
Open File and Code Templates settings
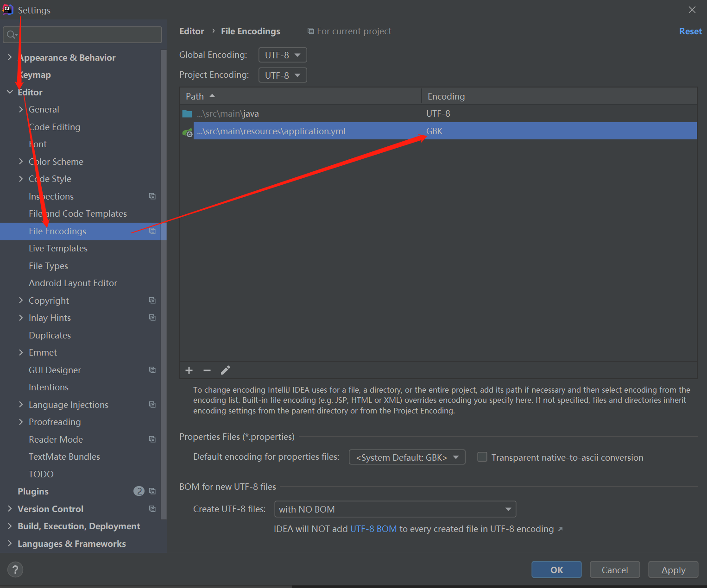coord(78,213)
